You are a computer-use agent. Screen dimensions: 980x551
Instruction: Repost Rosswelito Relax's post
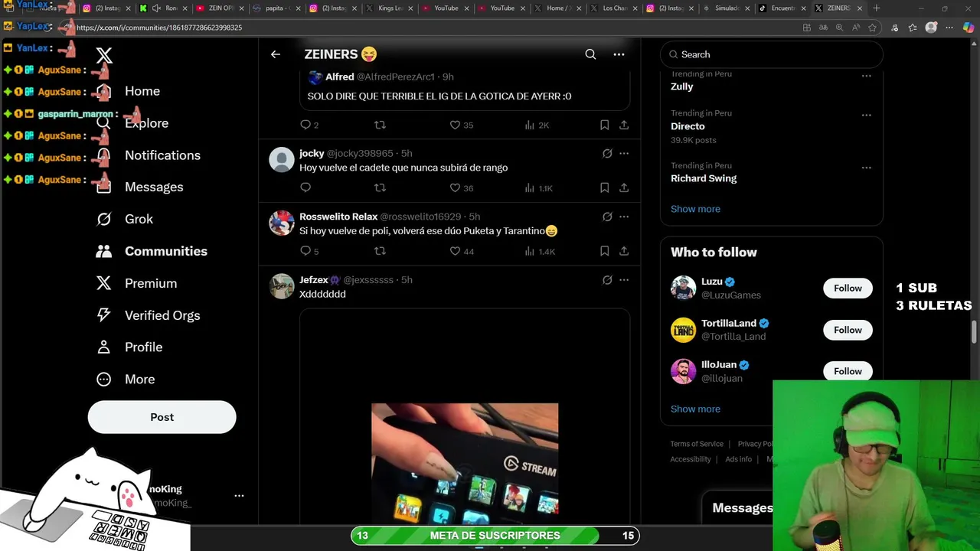coord(380,251)
